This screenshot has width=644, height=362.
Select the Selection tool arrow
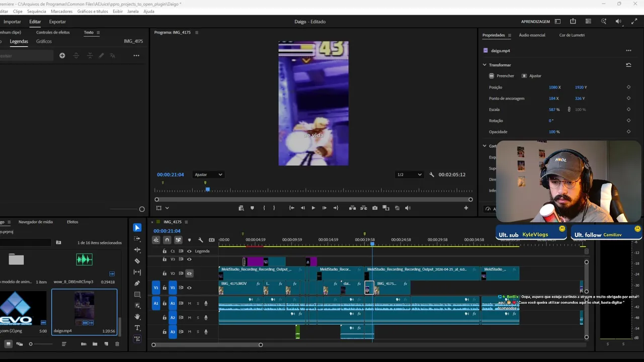[x=137, y=228]
